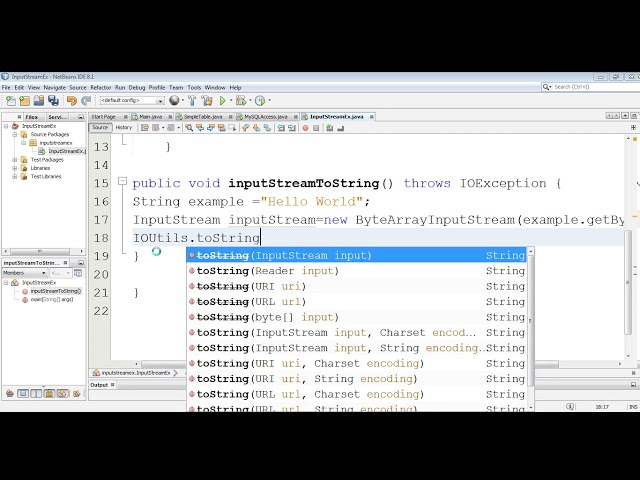Click the Shift Line Right icon in editor toolbar
640x480 pixels.
pos(292,128)
